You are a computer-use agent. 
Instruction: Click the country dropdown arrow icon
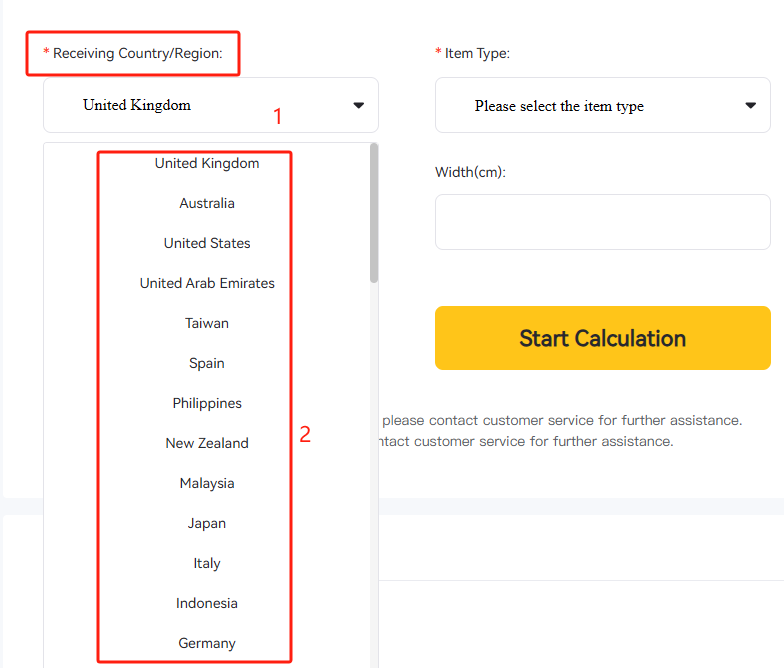point(358,105)
